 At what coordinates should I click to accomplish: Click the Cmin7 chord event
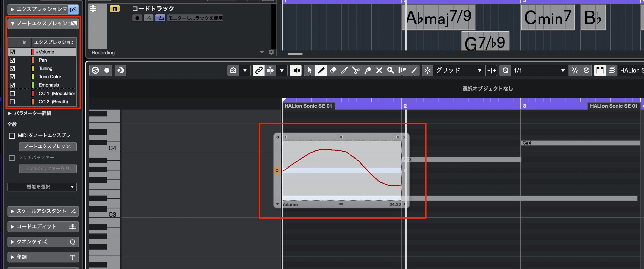548,17
